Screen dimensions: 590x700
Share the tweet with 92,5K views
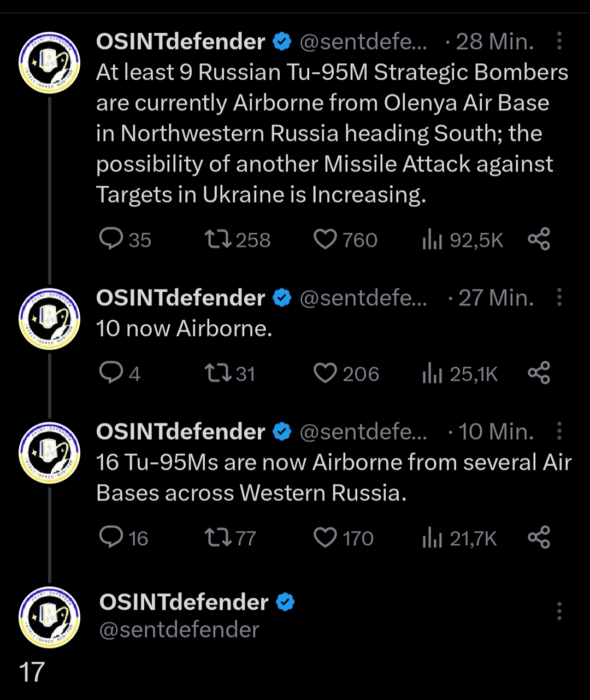(539, 239)
